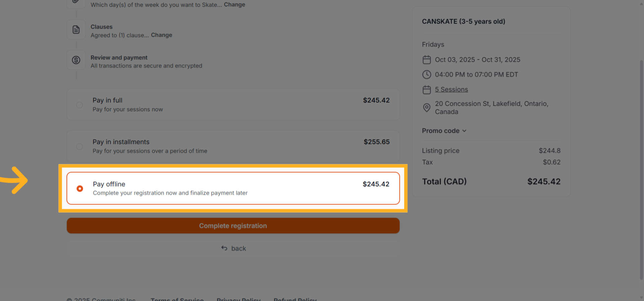The image size is (644, 301).
Task: Click the page vertical scrollbar
Action: (x=641, y=168)
